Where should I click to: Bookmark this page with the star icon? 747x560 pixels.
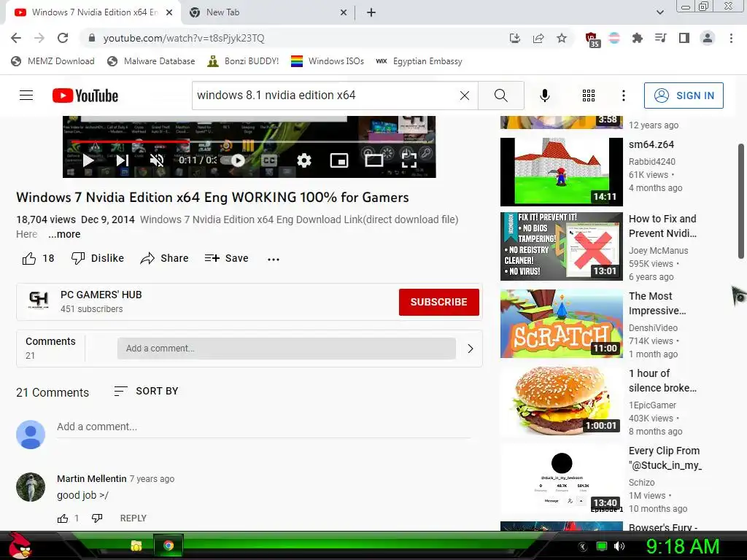[x=562, y=38]
